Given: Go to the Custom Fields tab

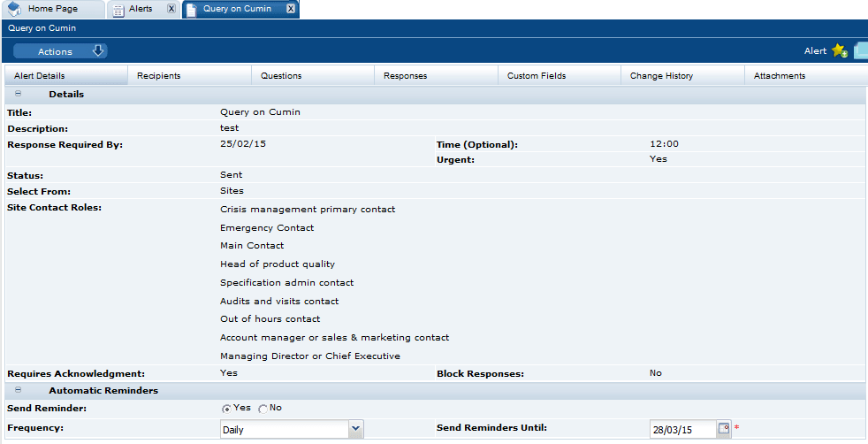Looking at the screenshot, I should (560, 76).
